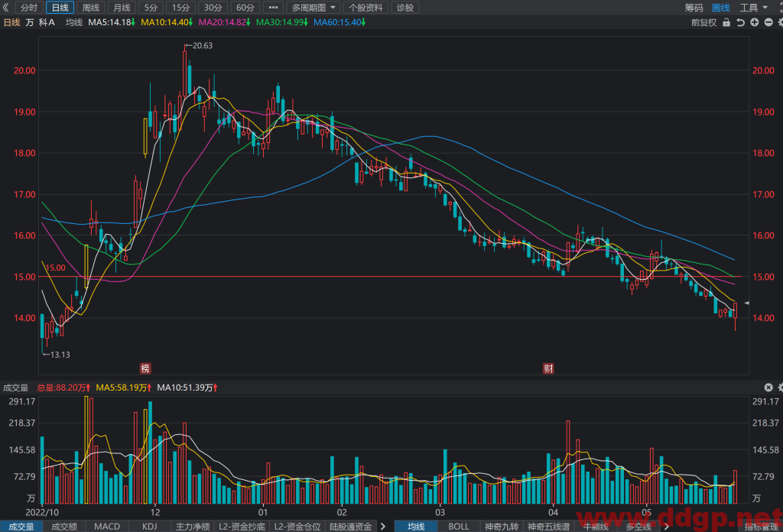The width and height of the screenshot is (783, 532).
Task: Select the L2-资金仓位 indicator tab
Action: tap(297, 527)
